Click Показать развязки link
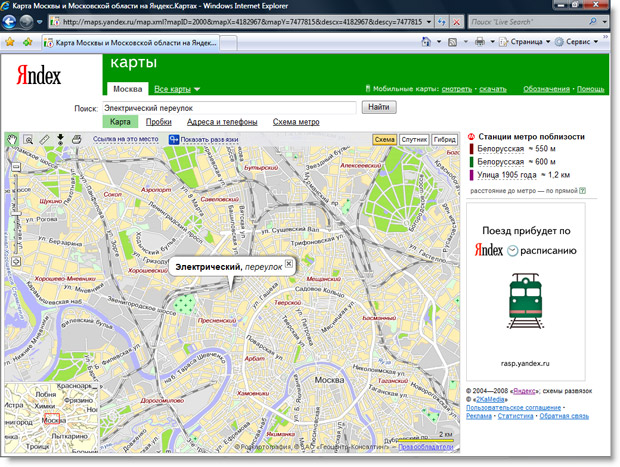Viewport: 620px width, 467px height. click(210, 140)
